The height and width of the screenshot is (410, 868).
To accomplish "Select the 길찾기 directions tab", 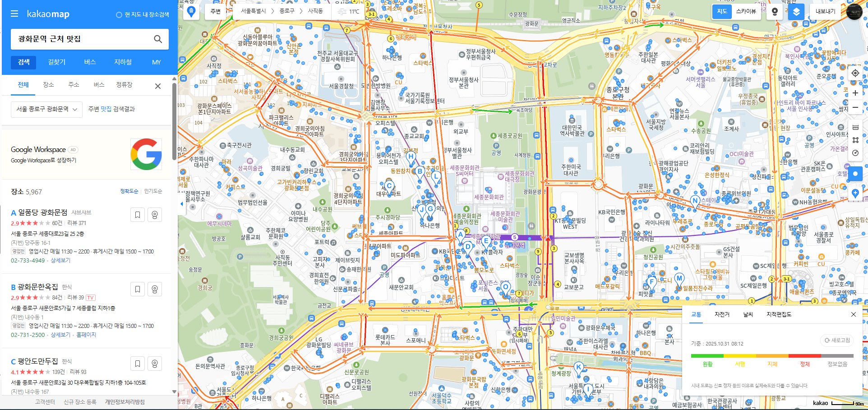I will click(x=57, y=62).
